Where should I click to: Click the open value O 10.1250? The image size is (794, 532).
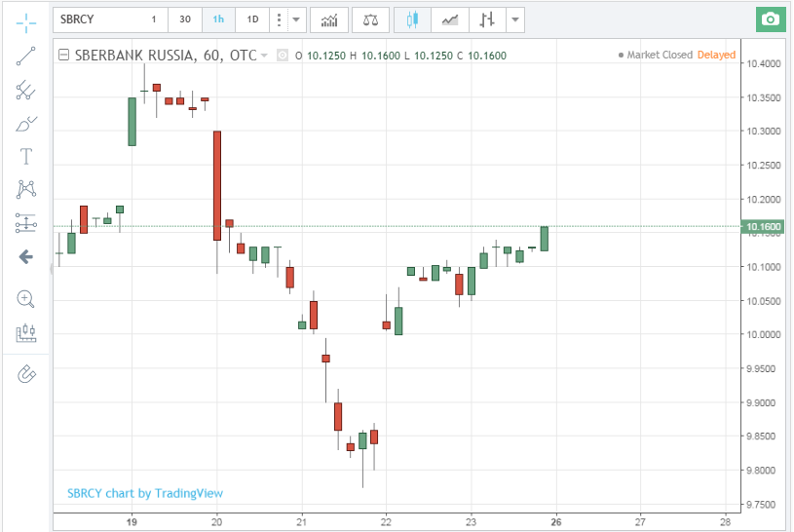coord(321,56)
